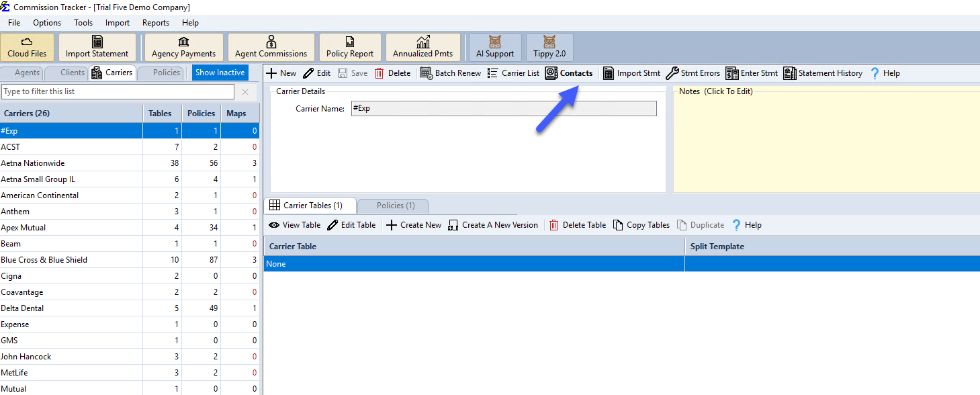Delete the carrier with trash icon
This screenshot has height=395, width=980.
(392, 73)
